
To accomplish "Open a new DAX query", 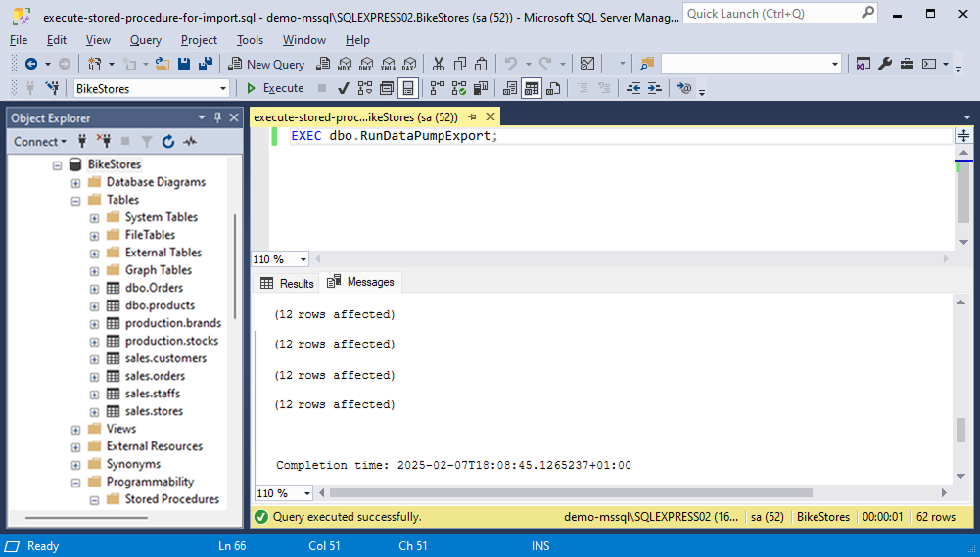I will (x=409, y=64).
